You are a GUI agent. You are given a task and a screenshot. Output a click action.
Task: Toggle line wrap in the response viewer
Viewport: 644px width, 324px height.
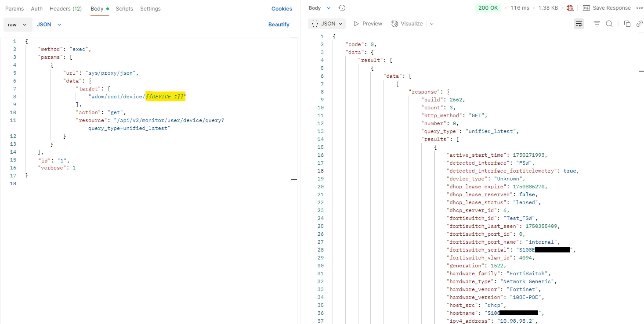[579, 24]
